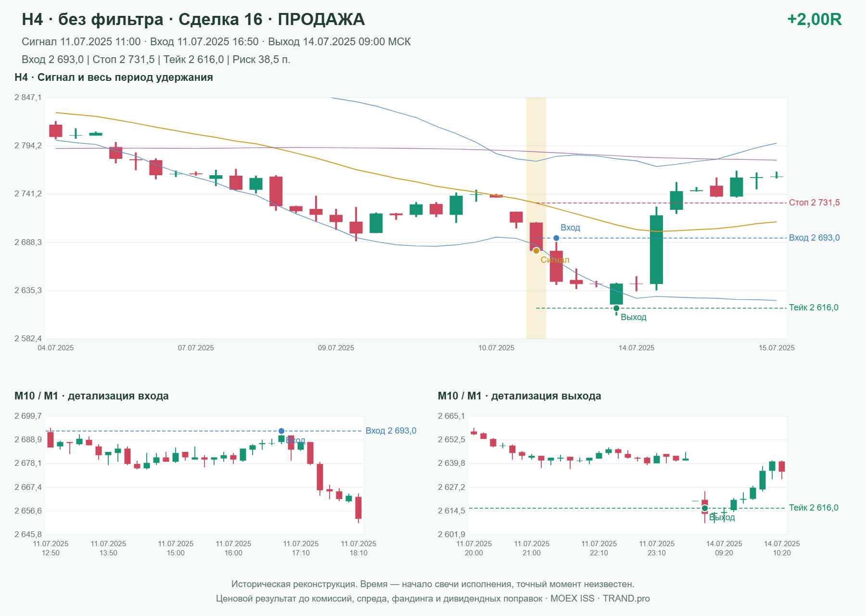Click the 2 582,4 price axis label
The image size is (866, 616).
coord(28,339)
